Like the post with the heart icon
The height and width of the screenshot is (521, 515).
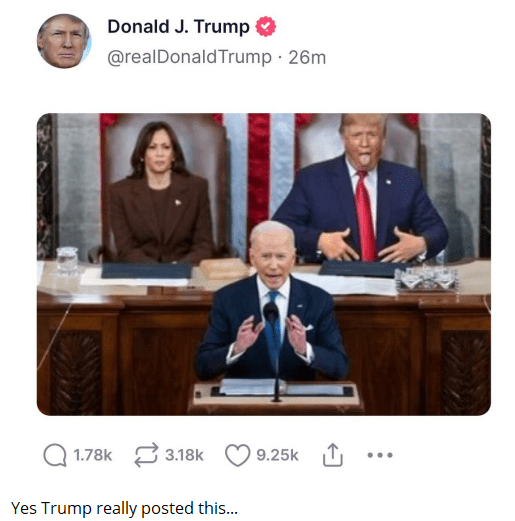pos(238,455)
